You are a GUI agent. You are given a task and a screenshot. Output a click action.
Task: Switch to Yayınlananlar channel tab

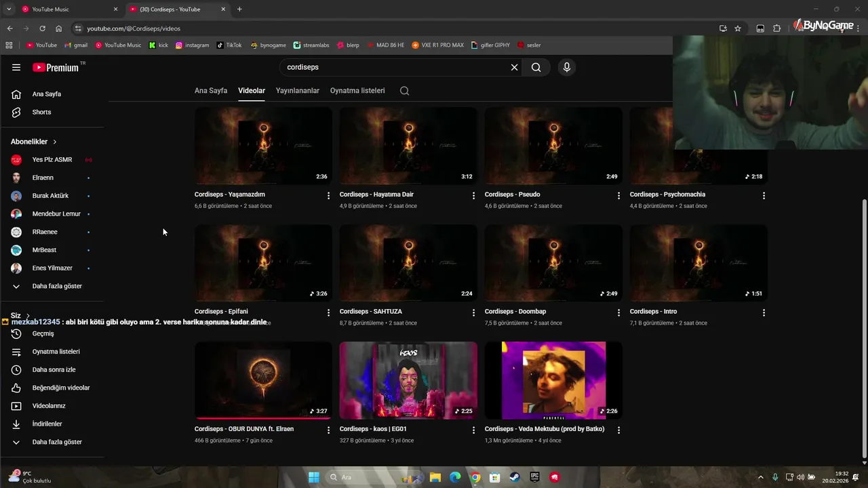pyautogui.click(x=298, y=91)
